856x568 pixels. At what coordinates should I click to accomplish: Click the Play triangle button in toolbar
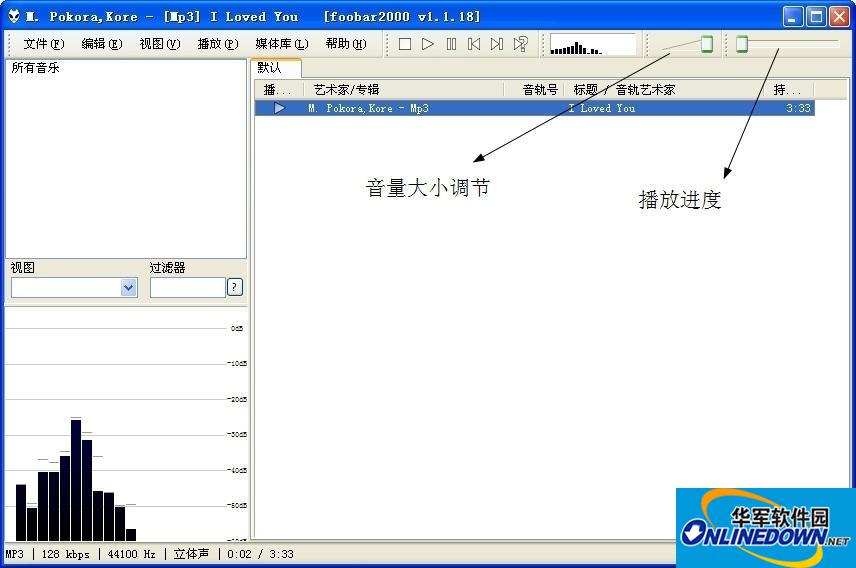click(428, 44)
